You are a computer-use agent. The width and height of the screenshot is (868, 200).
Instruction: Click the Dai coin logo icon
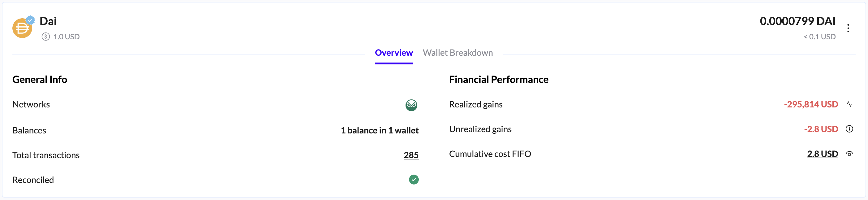click(x=22, y=28)
